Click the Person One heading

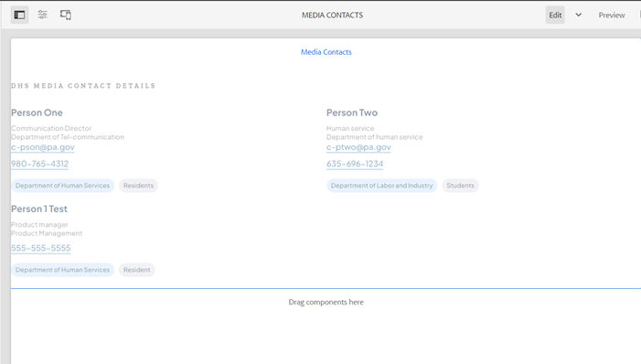click(37, 112)
